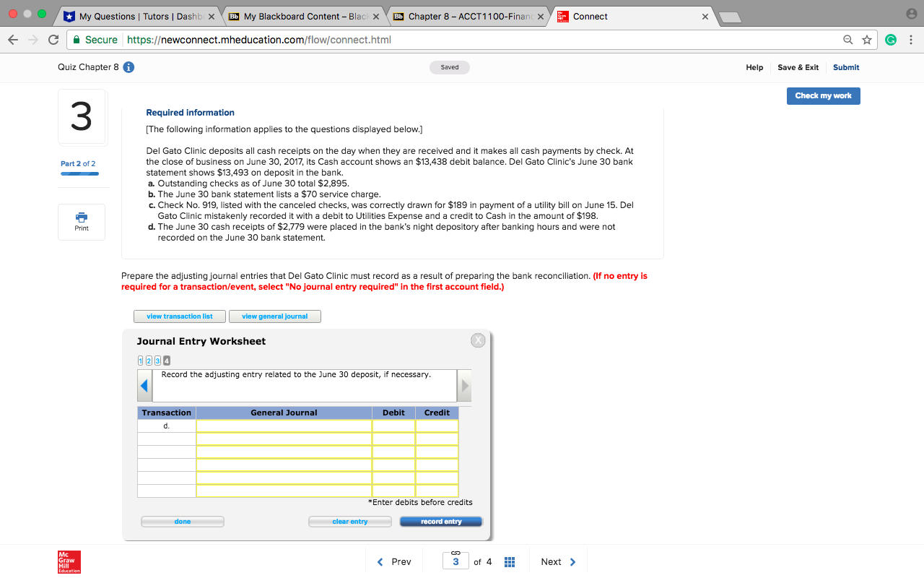The image size is (924, 578).
Task: Open the view general journal button
Action: pyautogui.click(x=274, y=316)
